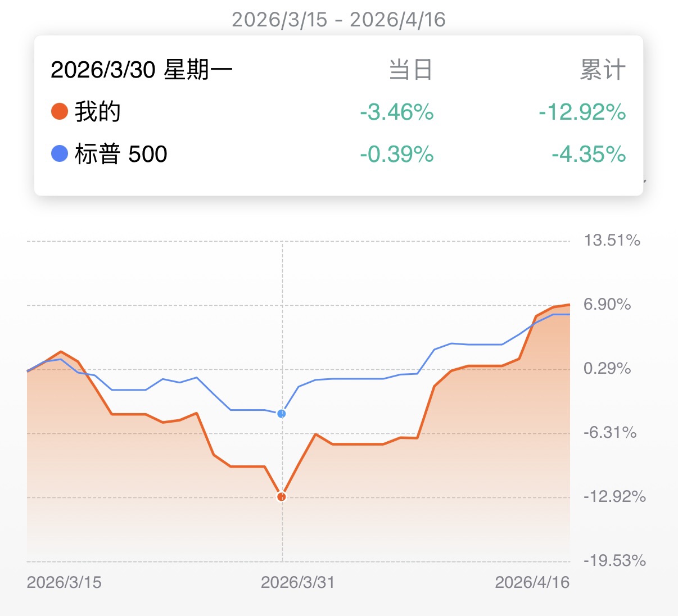Click the -0.39% S&P daily value
678x616 pixels.
[397, 154]
